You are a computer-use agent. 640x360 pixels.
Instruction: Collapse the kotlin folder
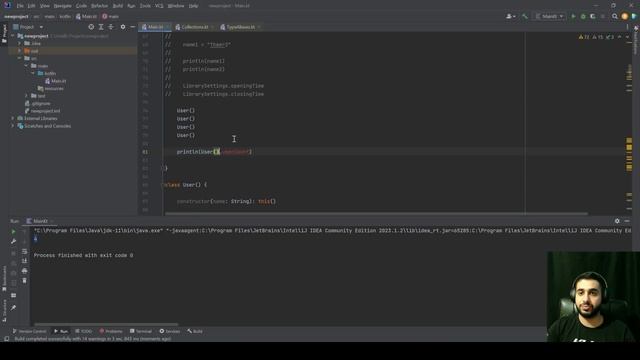point(33,73)
